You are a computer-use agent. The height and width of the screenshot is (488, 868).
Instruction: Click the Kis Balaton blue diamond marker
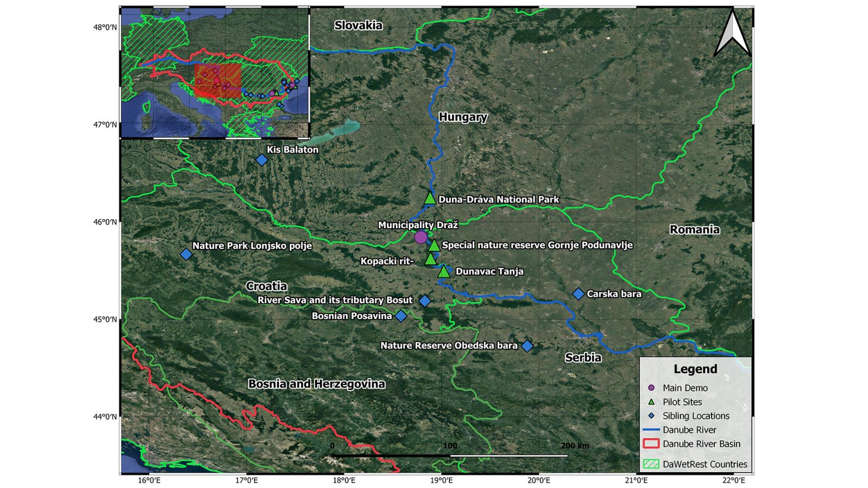262,160
